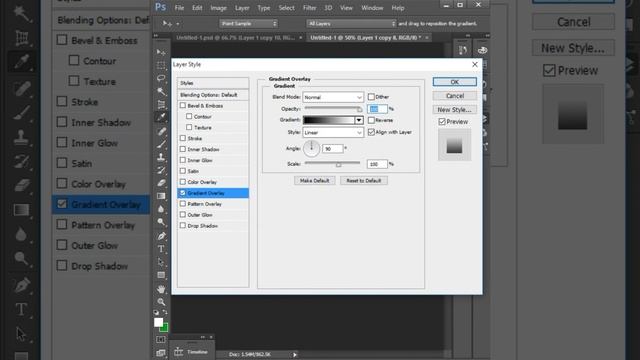Open the File menu

pyautogui.click(x=179, y=8)
